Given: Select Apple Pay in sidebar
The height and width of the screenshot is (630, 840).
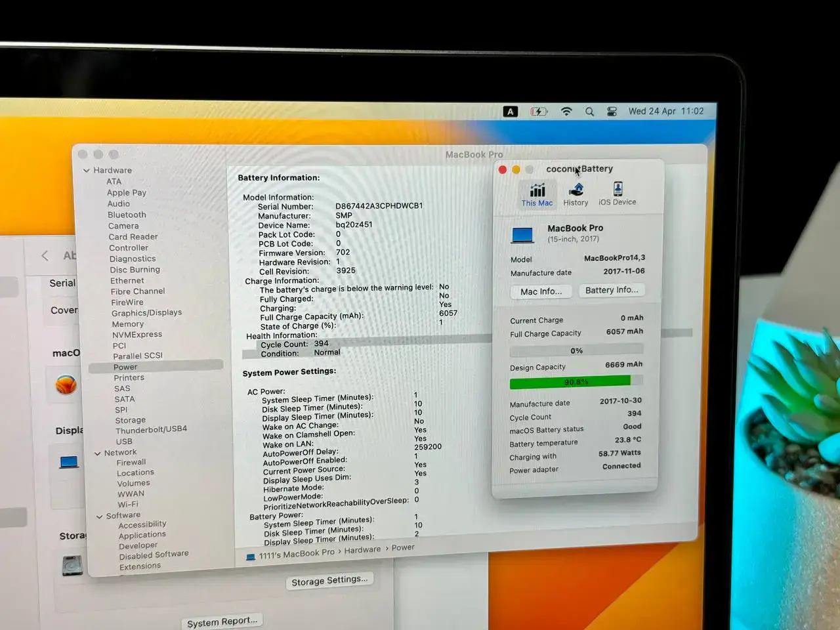Looking at the screenshot, I should 127,193.
